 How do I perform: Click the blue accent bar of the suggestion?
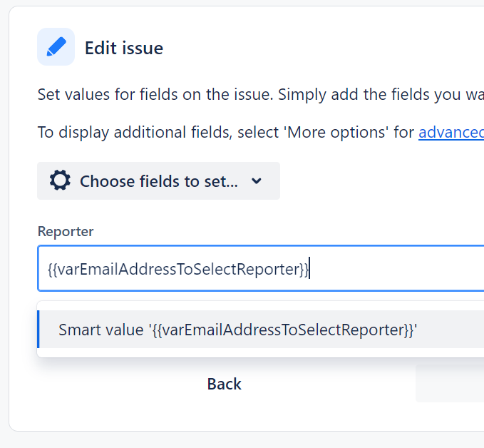pyautogui.click(x=38, y=330)
